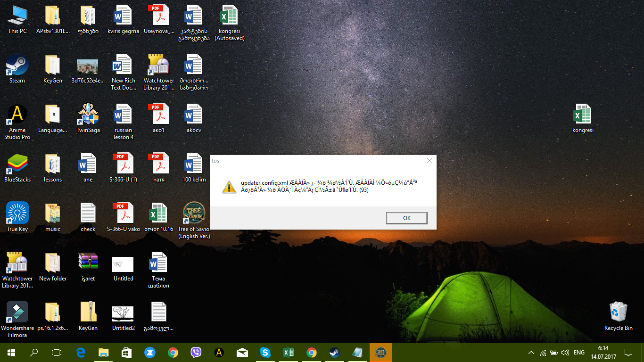Screen dimensions: 644x362
Task: Open Viber from the taskbar
Action: coord(196,353)
